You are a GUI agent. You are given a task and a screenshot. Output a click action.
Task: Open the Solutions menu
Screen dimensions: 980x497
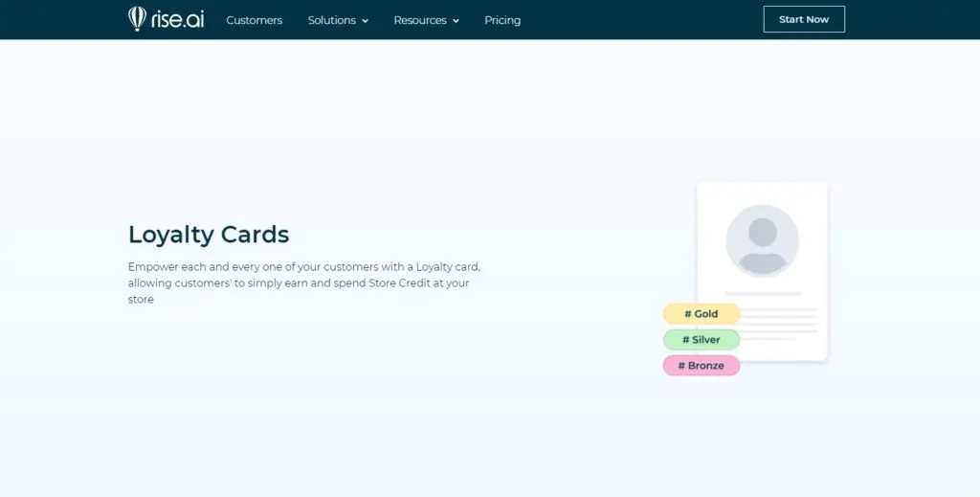coord(331,20)
